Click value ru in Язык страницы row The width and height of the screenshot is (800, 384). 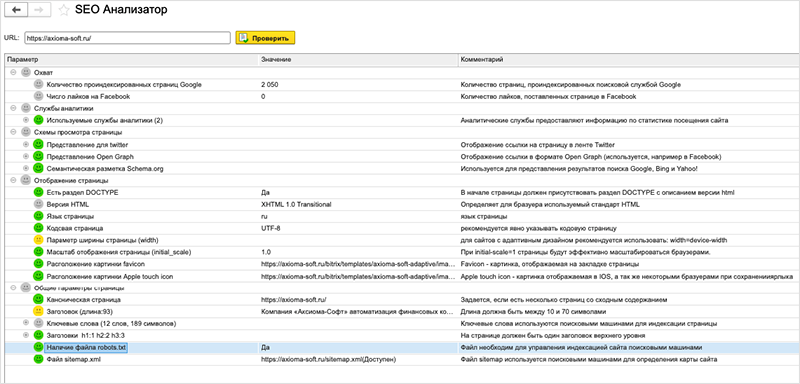tap(264, 217)
